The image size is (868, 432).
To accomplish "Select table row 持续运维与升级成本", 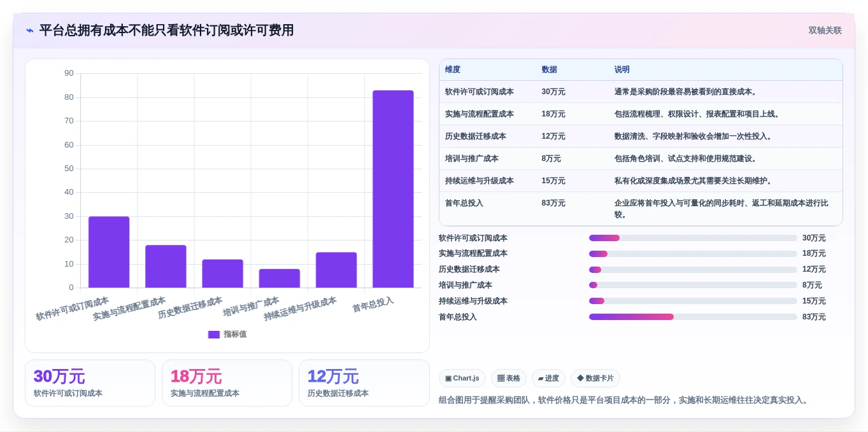I will pos(641,181).
